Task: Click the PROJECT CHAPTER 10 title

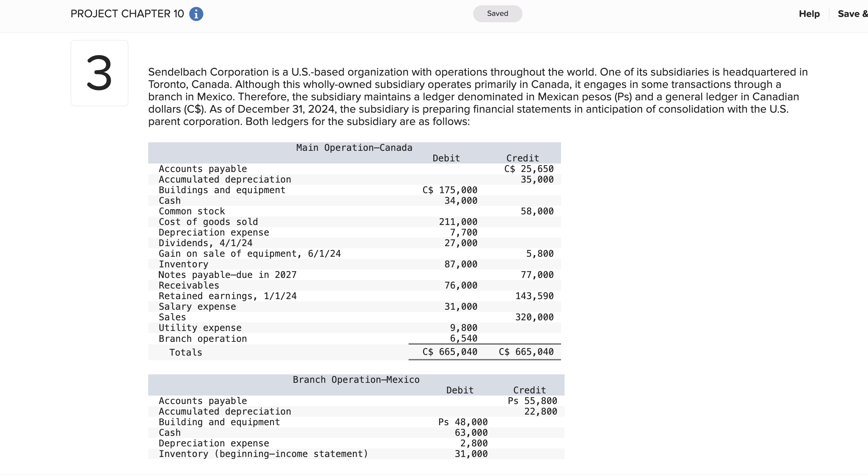Action: [127, 14]
